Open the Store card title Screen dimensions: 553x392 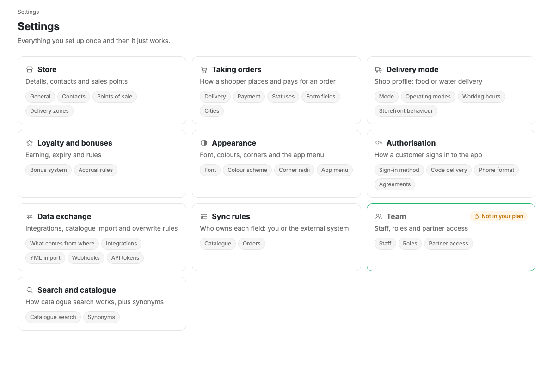tap(47, 69)
